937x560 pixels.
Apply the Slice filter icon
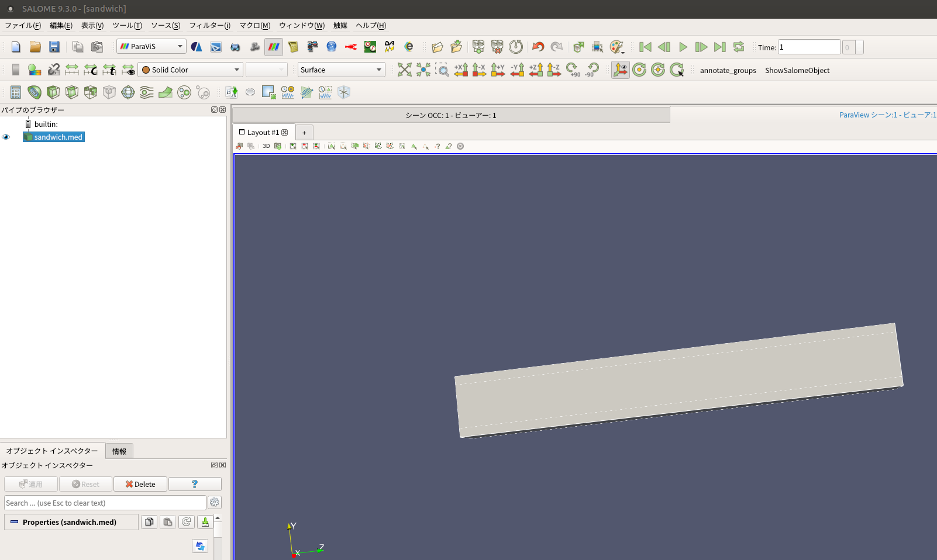[x=72, y=92]
